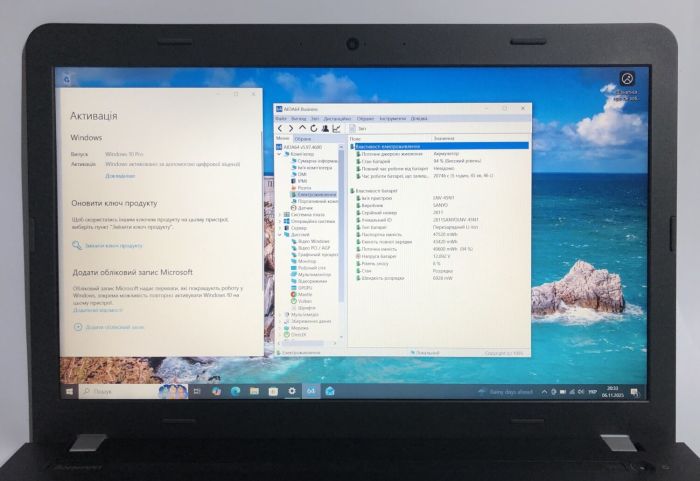The height and width of the screenshot is (481, 700).
Task: Open notification center icon on taskbar
Action: [x=634, y=392]
